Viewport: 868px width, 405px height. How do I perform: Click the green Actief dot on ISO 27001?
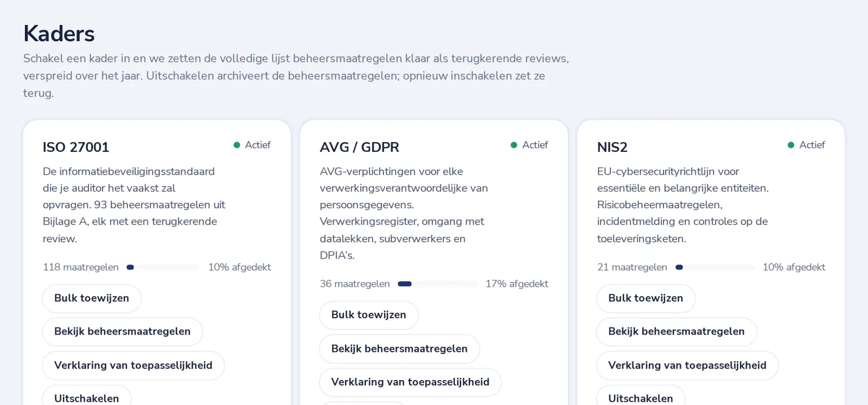237,145
